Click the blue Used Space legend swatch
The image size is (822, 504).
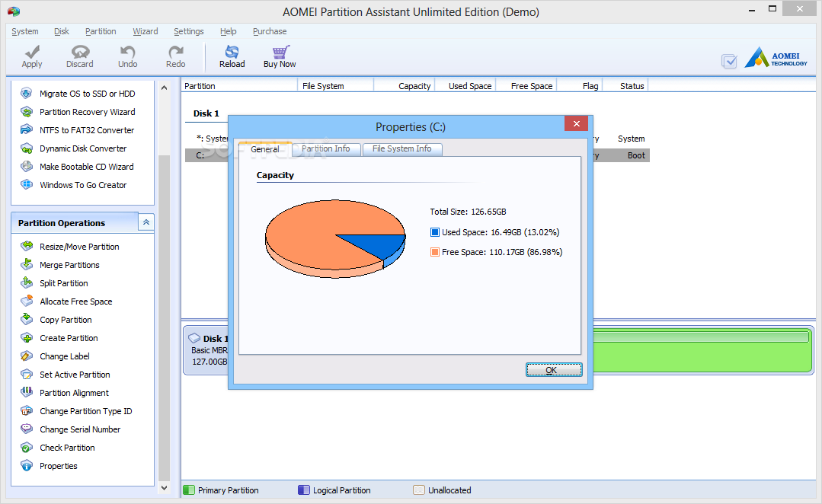[x=434, y=232]
